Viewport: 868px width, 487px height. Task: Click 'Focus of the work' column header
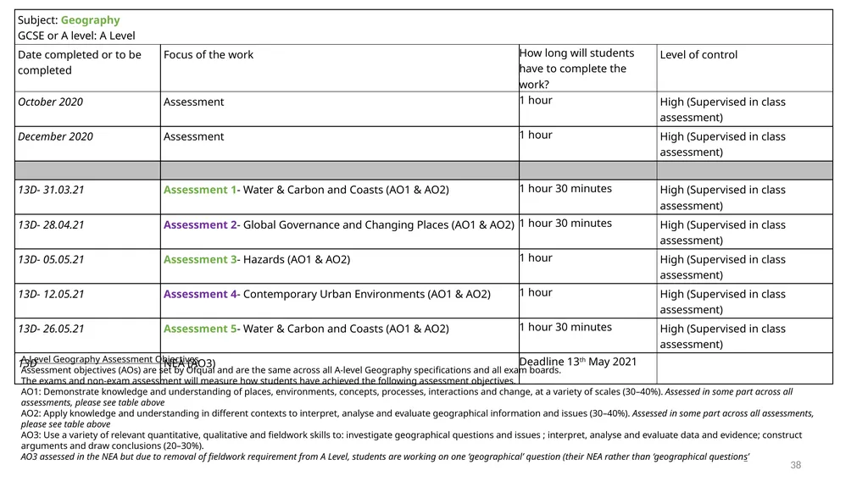(209, 55)
